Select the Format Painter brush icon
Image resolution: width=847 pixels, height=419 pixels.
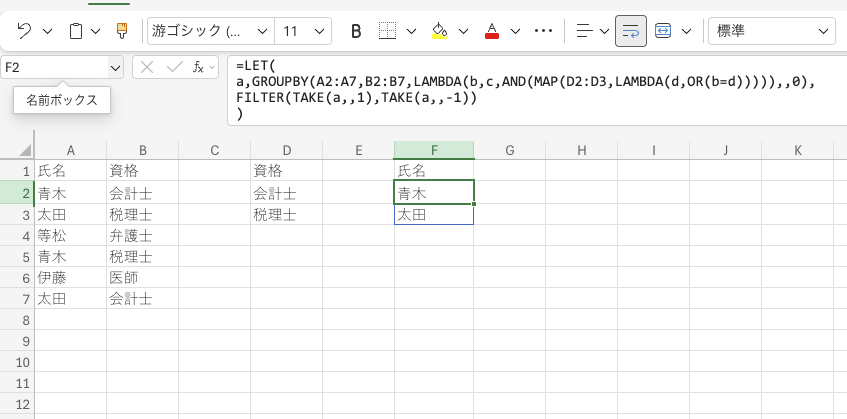click(122, 31)
